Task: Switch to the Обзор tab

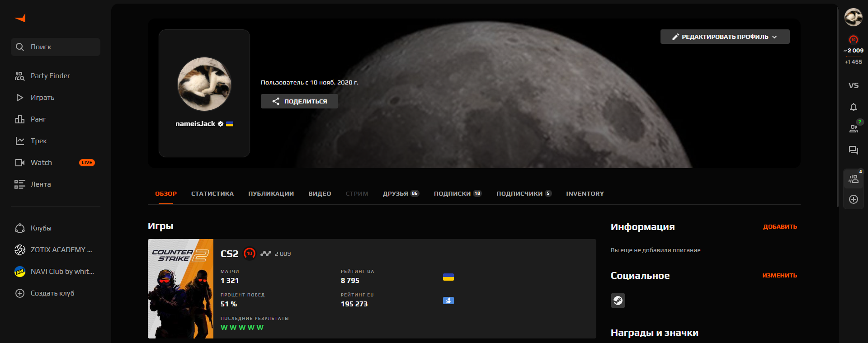Action: [x=166, y=193]
